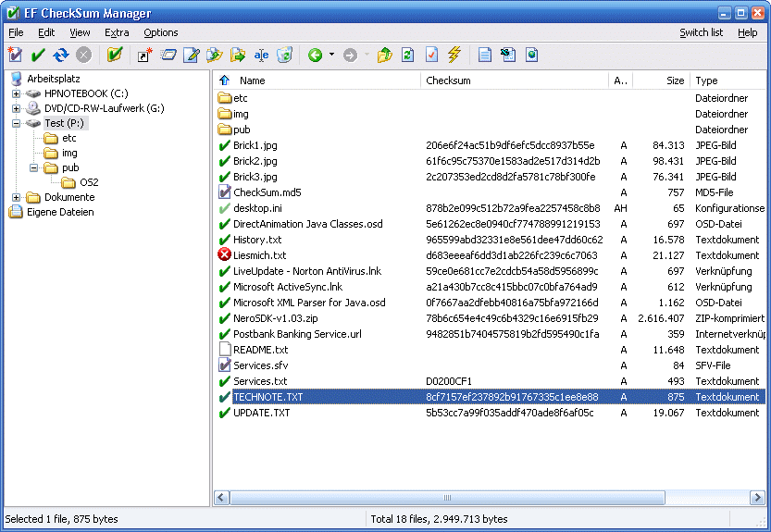
Task: Select the README.txt file row
Action: click(490, 350)
